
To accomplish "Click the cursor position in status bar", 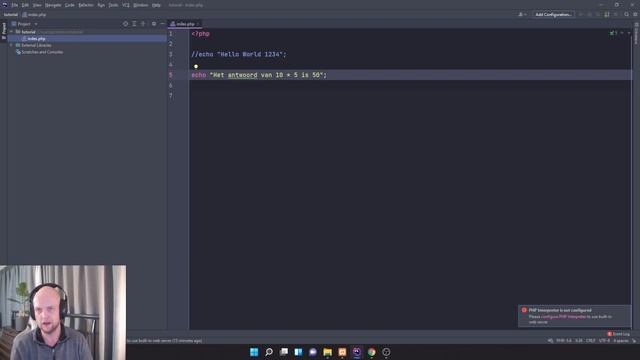I will click(579, 341).
